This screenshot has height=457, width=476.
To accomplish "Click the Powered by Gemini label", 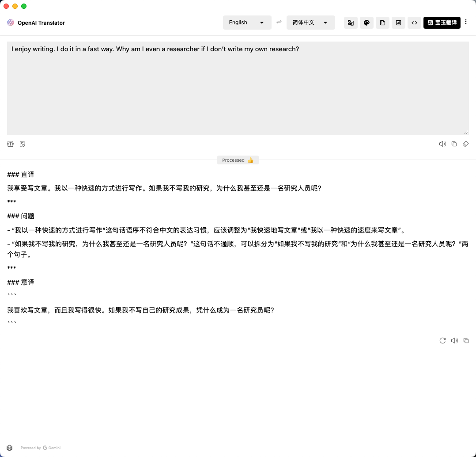I will pyautogui.click(x=41, y=448).
